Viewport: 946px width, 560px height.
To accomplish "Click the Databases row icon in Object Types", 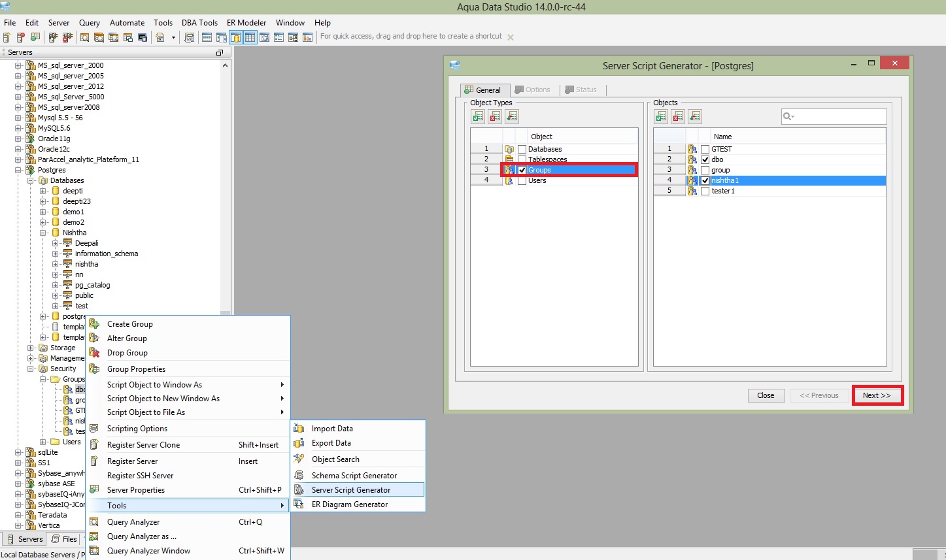I will coord(509,149).
